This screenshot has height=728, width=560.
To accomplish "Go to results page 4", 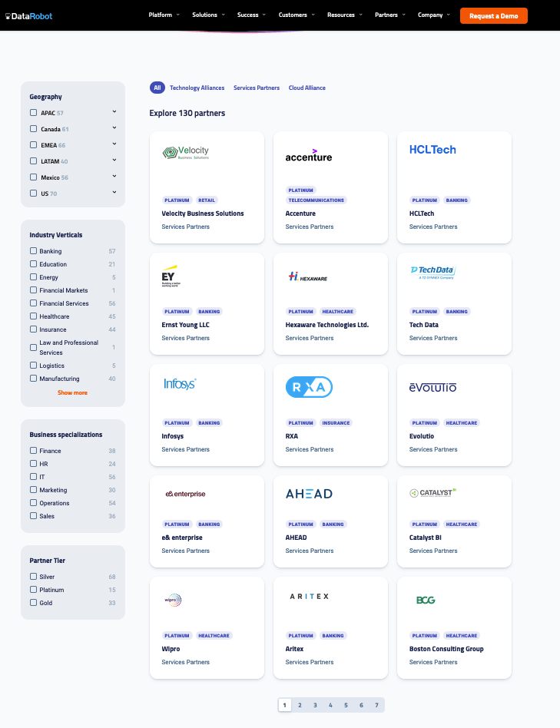I will pos(330,705).
